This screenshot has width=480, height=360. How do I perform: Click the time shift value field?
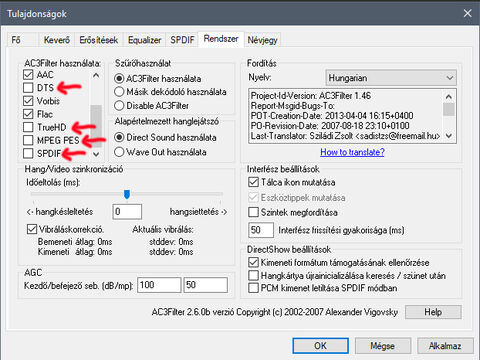(127, 212)
